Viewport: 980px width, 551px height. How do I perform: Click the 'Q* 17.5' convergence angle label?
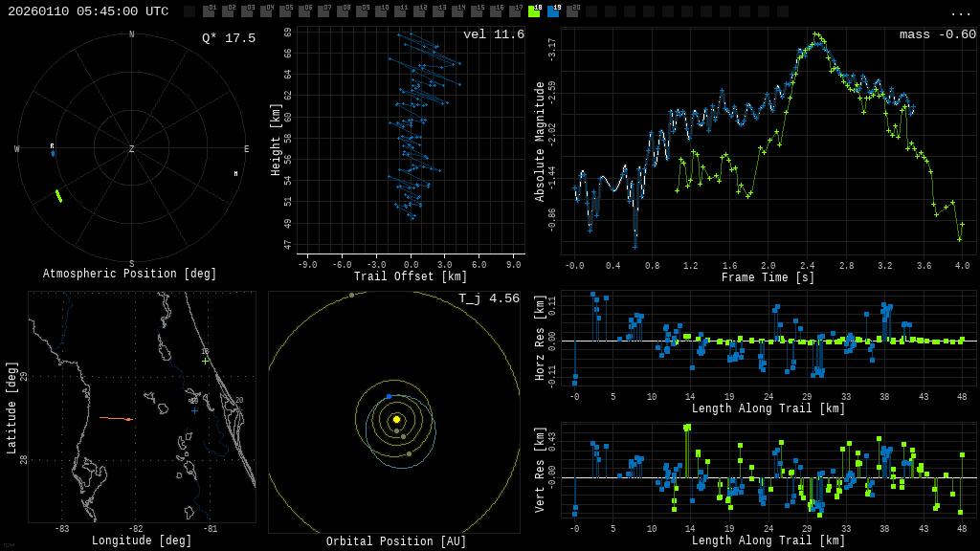[x=228, y=39]
